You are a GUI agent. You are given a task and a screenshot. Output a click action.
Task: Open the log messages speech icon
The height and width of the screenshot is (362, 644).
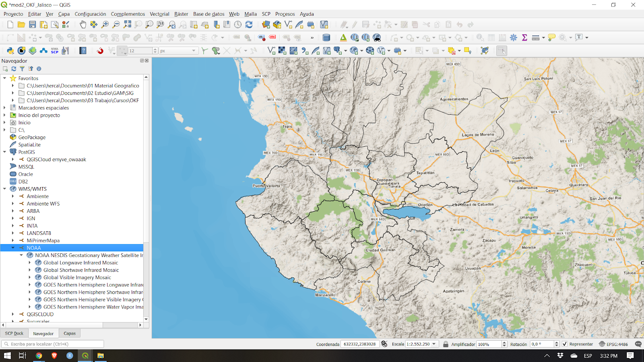coord(638,344)
